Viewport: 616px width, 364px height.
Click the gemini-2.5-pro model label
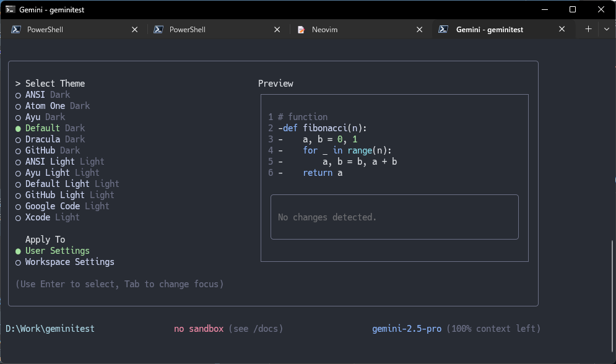[407, 329]
